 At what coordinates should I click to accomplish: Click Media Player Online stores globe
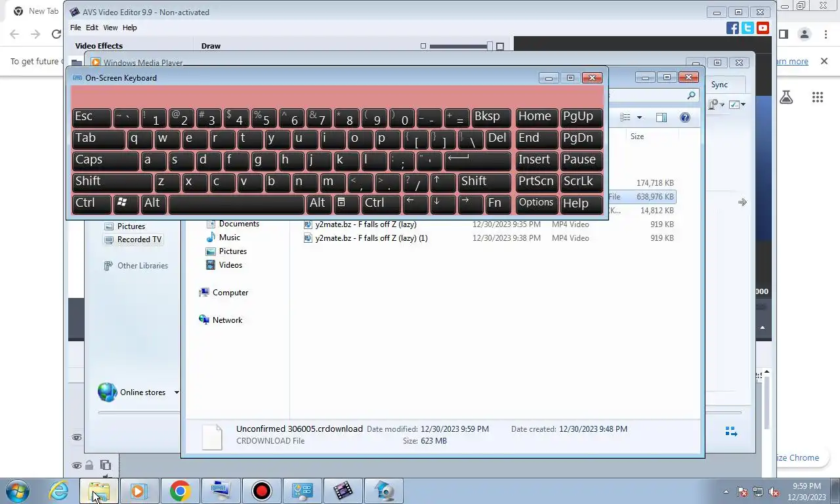(107, 392)
